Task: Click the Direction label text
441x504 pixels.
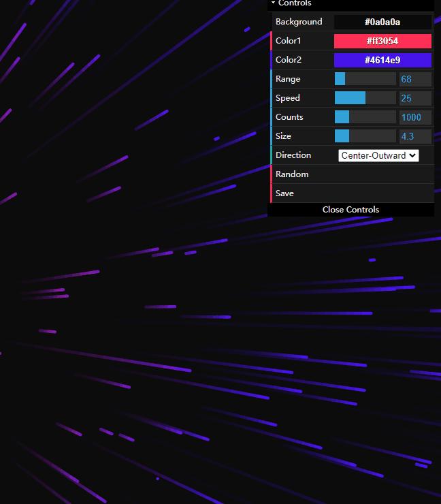Action: (x=293, y=155)
